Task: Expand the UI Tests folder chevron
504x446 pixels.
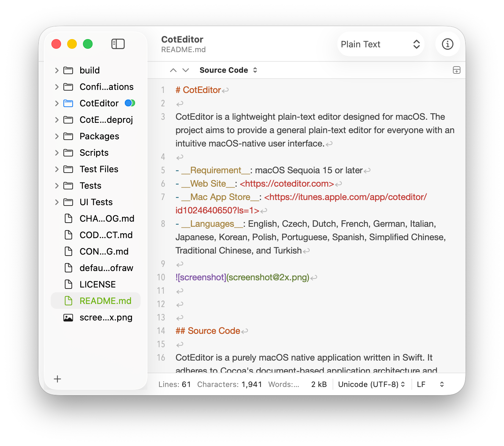Action: (57, 202)
